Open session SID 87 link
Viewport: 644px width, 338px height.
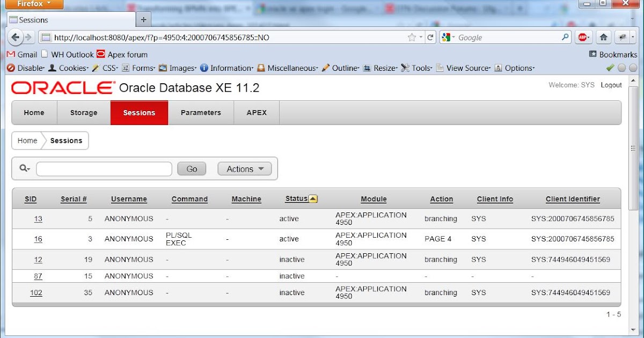[x=38, y=276]
